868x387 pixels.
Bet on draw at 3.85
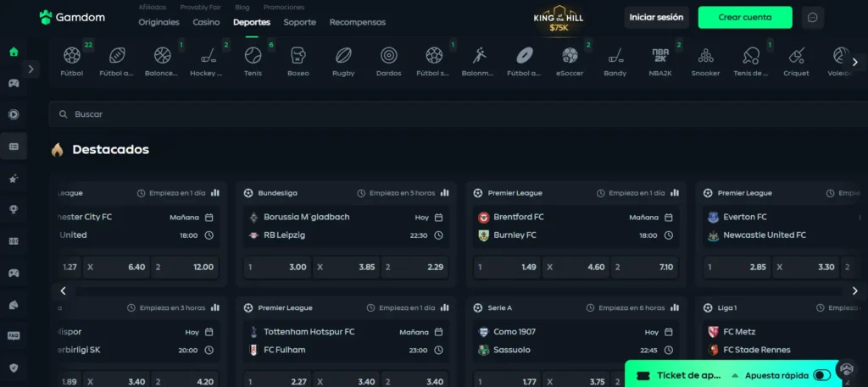(x=346, y=267)
